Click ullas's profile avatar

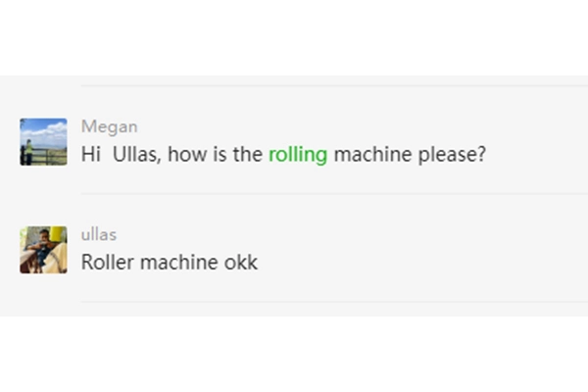pyautogui.click(x=43, y=250)
